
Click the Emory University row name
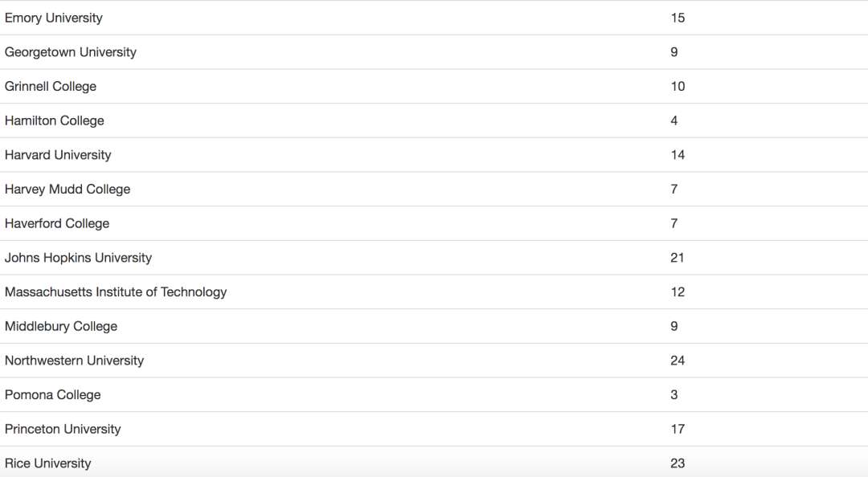[54, 18]
